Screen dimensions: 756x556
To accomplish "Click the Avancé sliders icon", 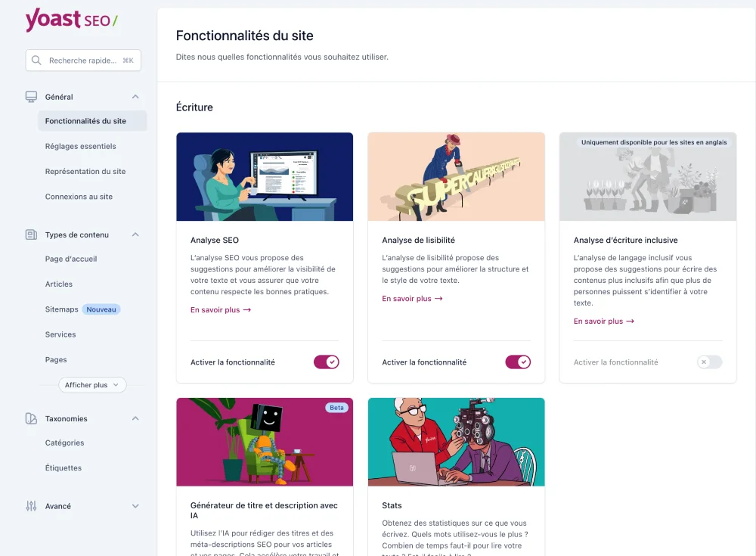I will tap(31, 506).
